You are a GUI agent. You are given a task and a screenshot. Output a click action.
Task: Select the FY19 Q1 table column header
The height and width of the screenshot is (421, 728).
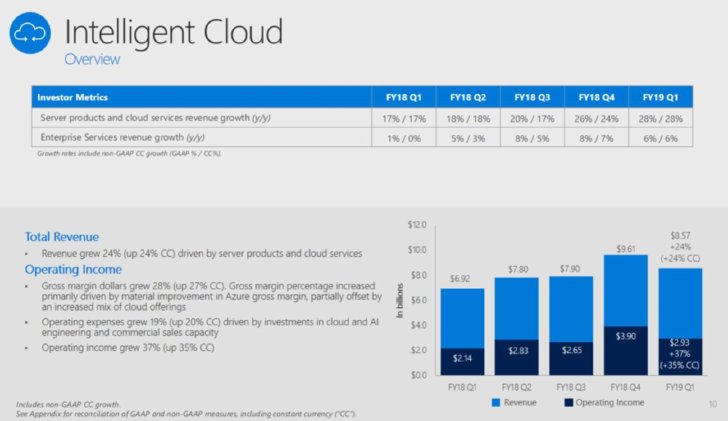[x=661, y=97]
